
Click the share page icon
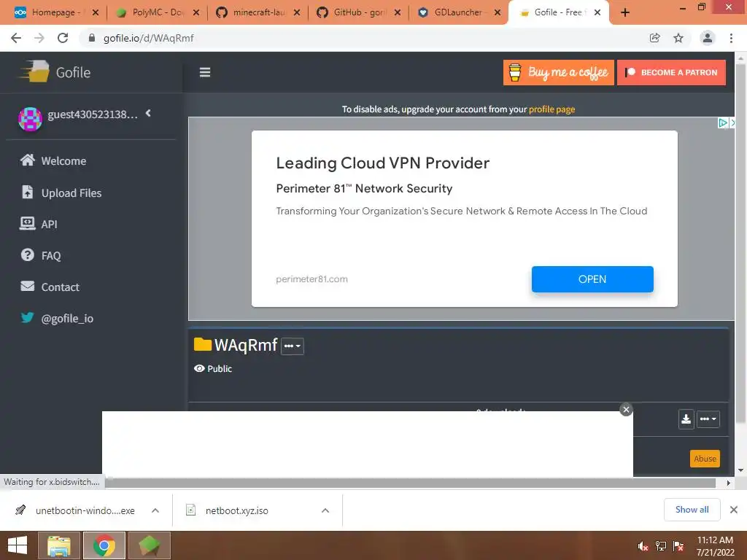click(x=655, y=38)
